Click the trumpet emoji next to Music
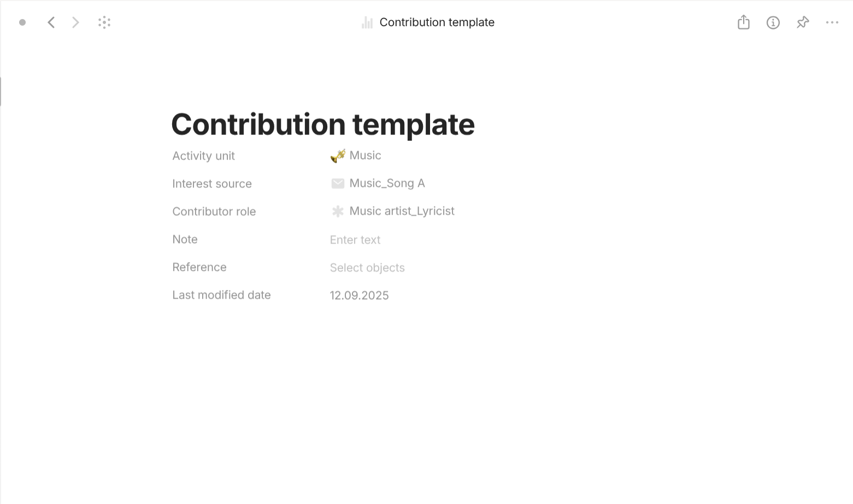This screenshot has height=504, width=853. click(x=337, y=155)
